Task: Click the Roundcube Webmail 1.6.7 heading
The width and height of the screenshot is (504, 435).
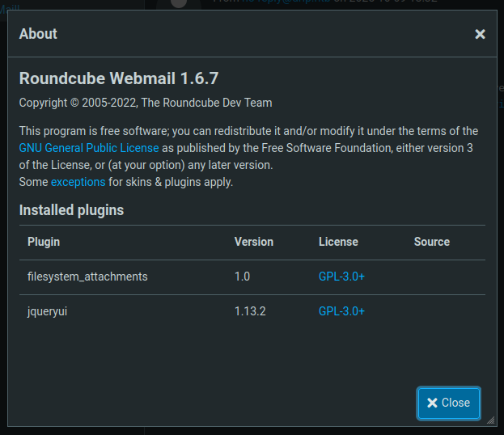Action: click(119, 78)
